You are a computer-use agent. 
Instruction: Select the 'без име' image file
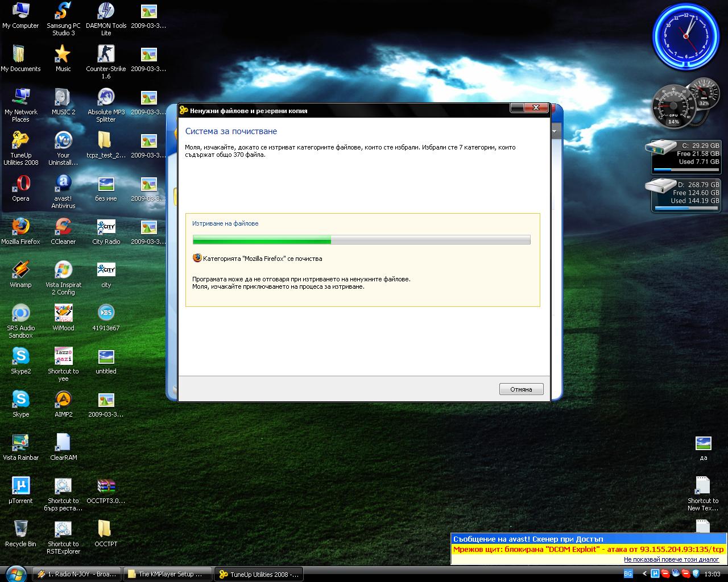click(x=106, y=189)
